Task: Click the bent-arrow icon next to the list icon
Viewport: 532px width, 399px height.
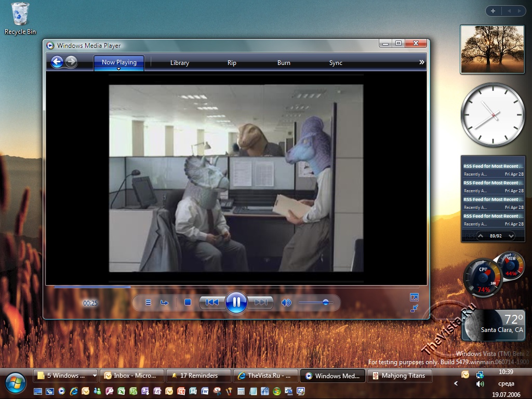Action: 164,302
